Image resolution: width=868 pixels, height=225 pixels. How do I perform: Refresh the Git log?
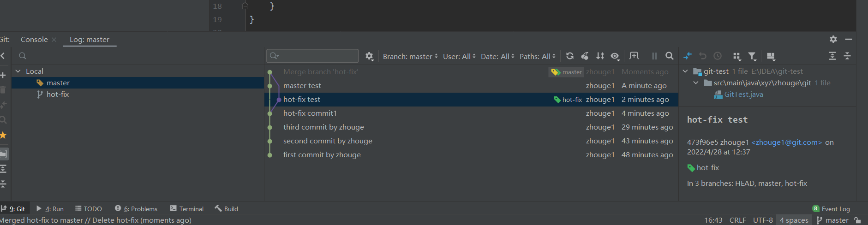(570, 56)
